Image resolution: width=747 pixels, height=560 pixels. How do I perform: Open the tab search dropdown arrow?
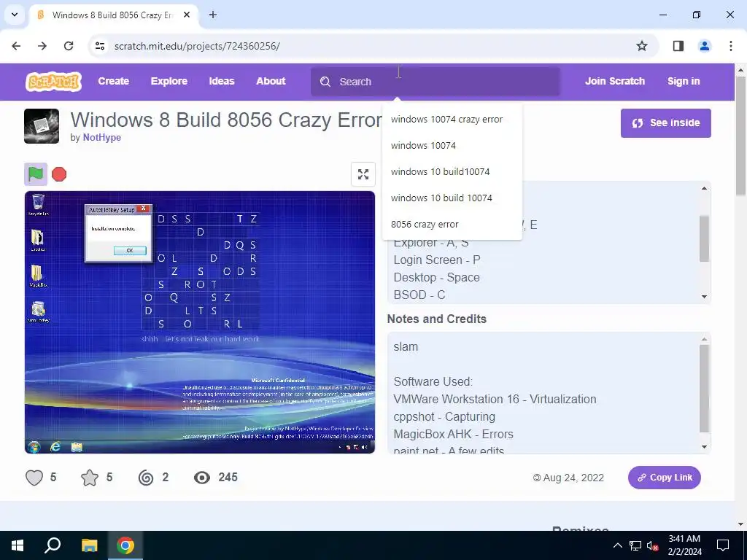tap(15, 15)
